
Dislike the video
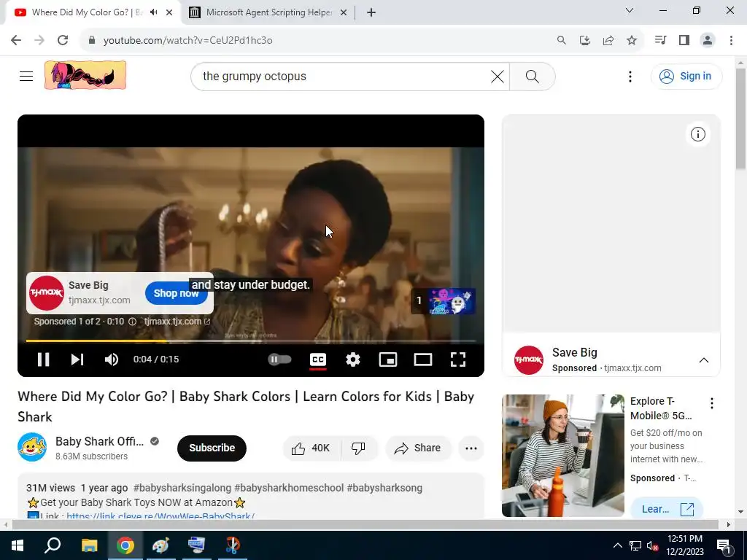click(x=359, y=448)
